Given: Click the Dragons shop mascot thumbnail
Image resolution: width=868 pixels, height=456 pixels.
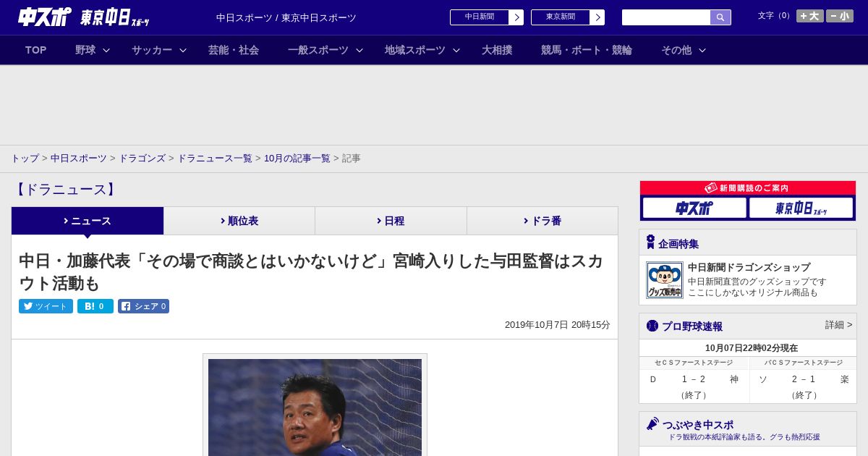Looking at the screenshot, I should [x=665, y=280].
